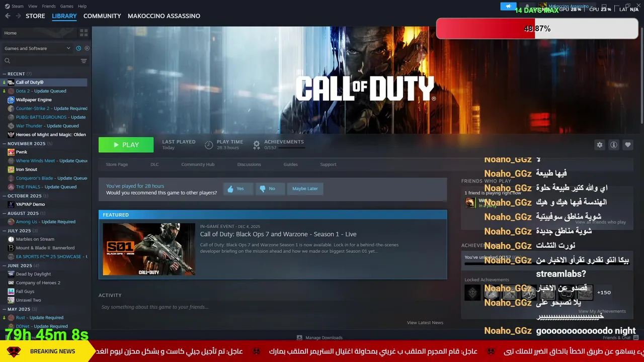
Task: Toggle show ready-to-play games icon
Action: click(x=87, y=48)
